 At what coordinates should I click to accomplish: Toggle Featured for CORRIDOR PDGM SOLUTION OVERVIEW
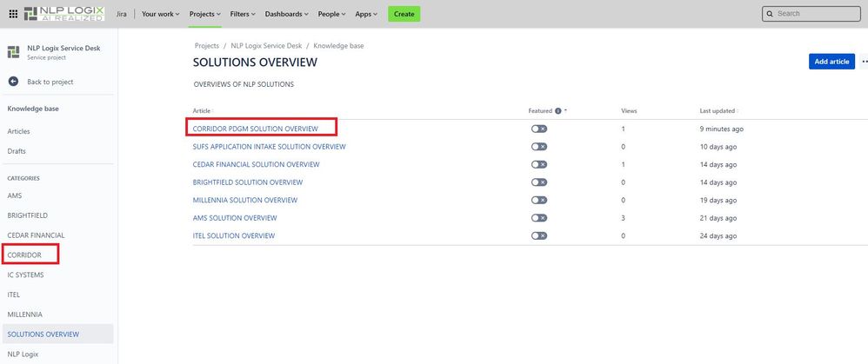click(x=538, y=129)
